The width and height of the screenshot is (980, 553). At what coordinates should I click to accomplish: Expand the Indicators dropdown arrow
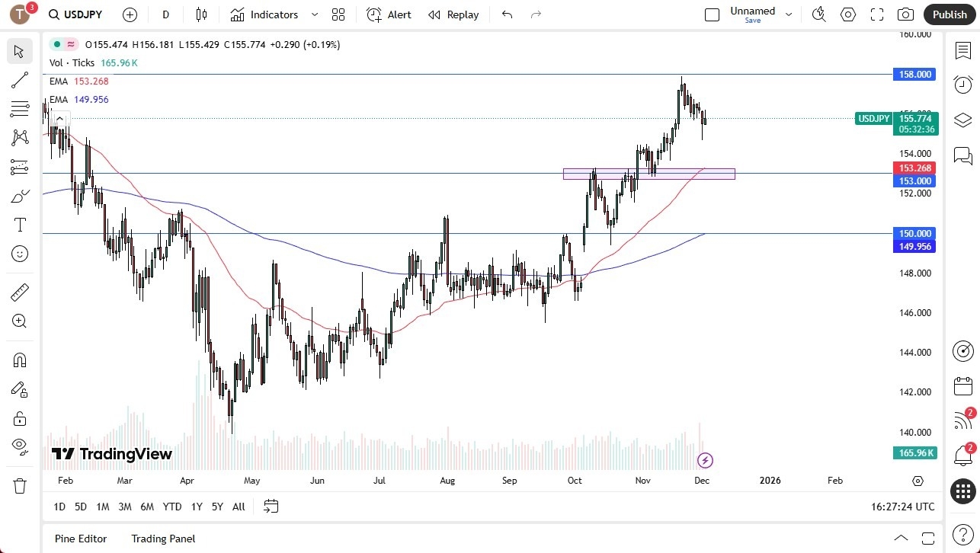[313, 14]
